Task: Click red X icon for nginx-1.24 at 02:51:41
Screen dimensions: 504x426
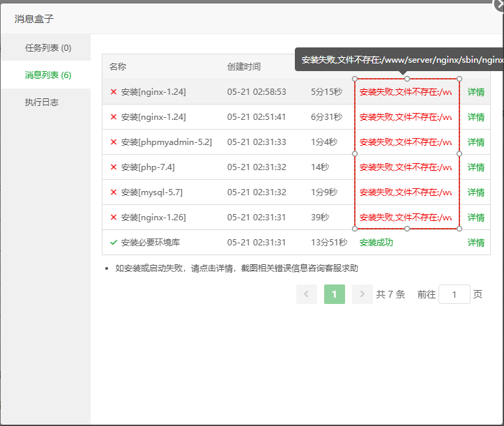Action: 114,116
